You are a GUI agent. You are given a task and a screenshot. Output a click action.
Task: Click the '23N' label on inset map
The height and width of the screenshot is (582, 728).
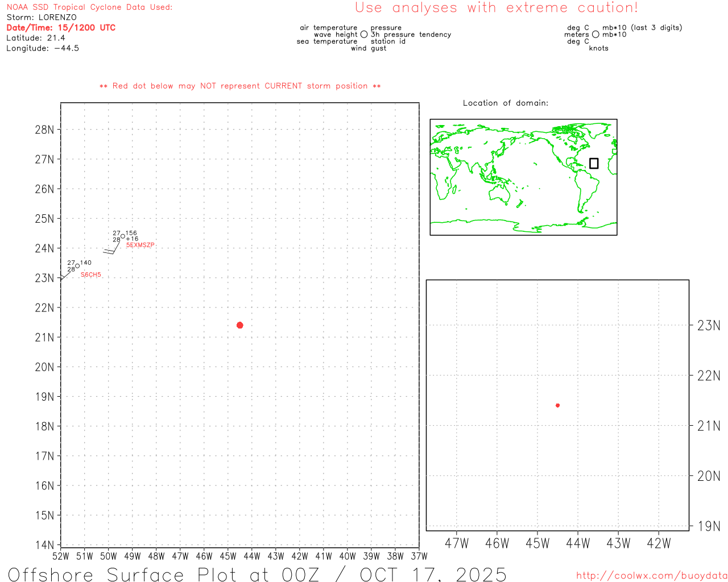point(709,326)
